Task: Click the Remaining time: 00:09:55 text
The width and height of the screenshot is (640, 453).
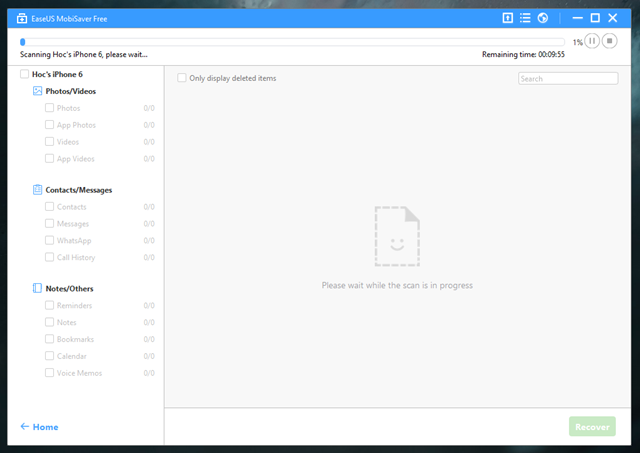Action: (523, 54)
